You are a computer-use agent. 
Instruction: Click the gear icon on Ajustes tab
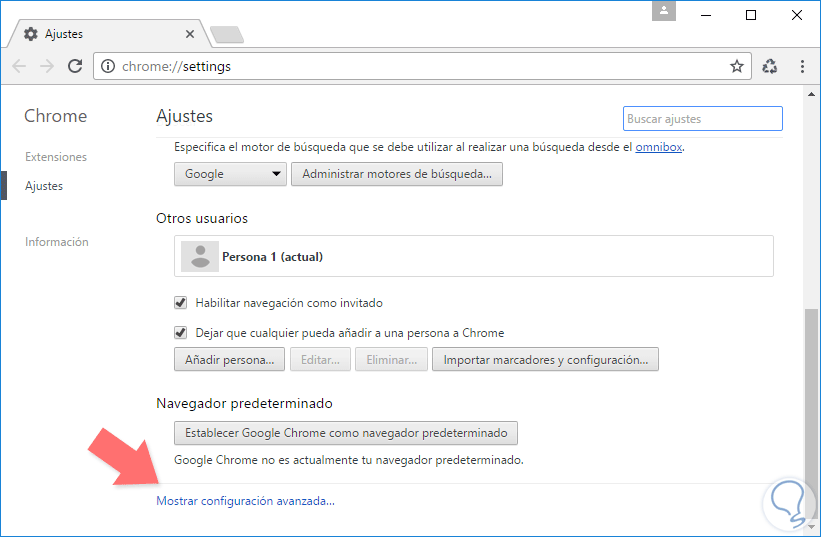[31, 34]
